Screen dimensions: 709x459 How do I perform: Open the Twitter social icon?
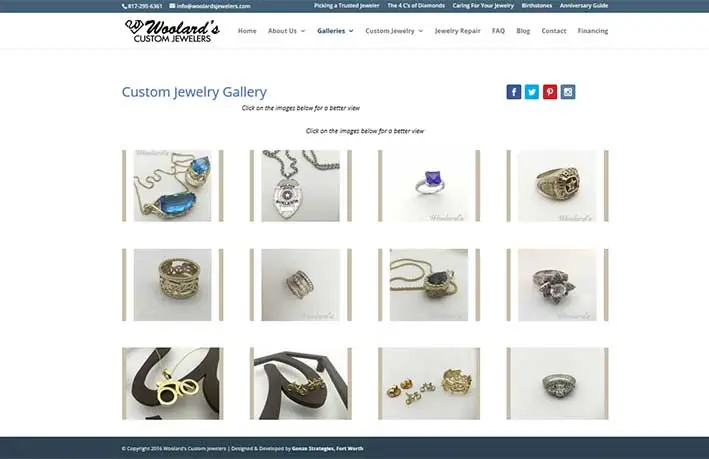point(532,92)
